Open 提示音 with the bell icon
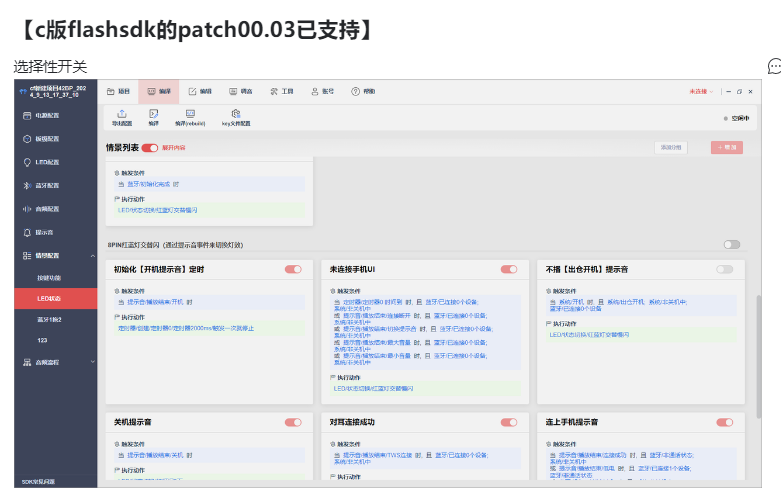 [27, 233]
